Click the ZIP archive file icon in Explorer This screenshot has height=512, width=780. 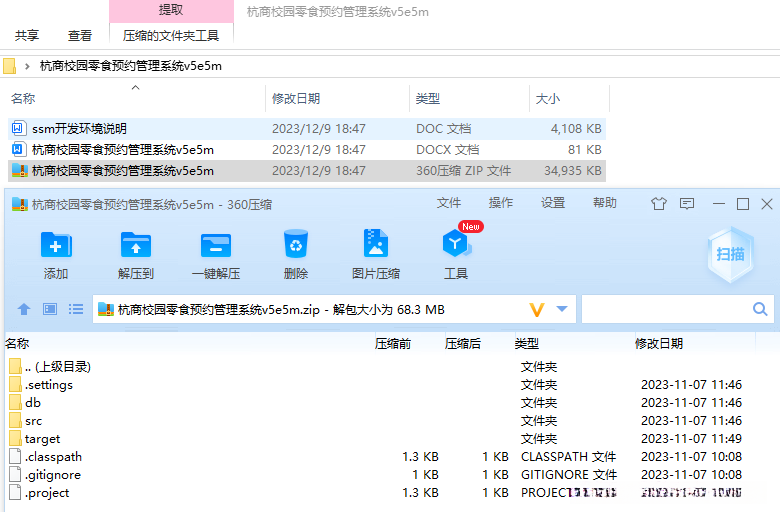pyautogui.click(x=19, y=170)
